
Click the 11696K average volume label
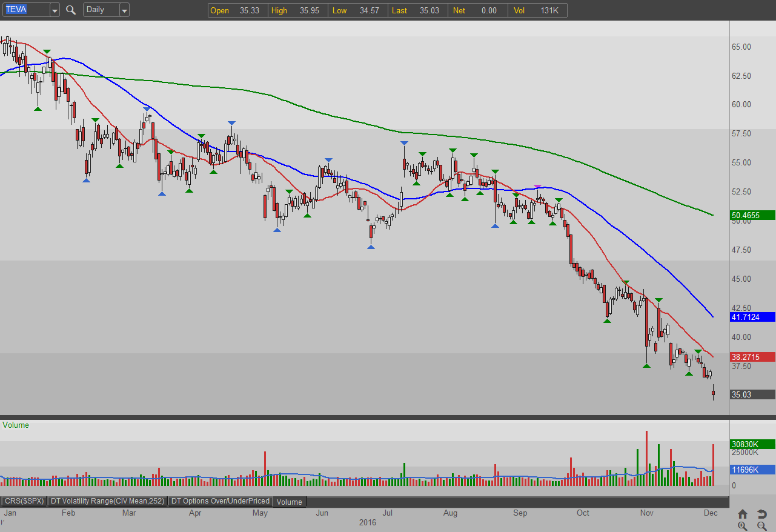[753, 470]
